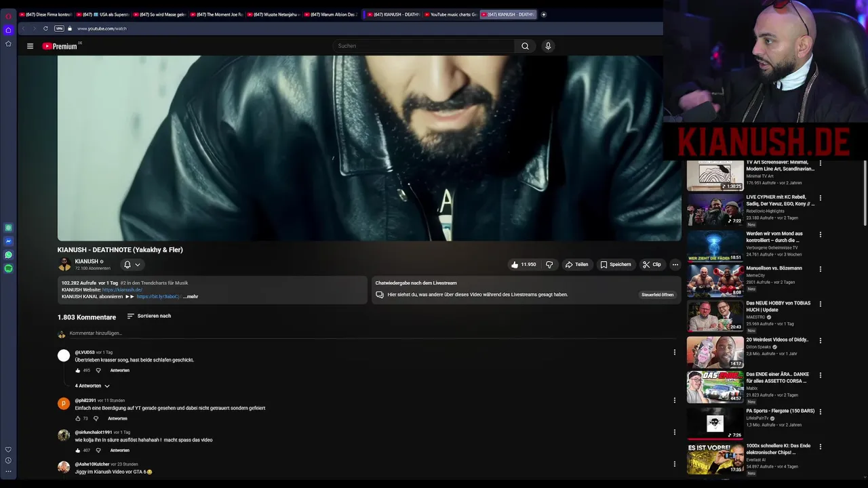
Task: Reply to @phil2391 with Antworten
Action: pos(117,418)
